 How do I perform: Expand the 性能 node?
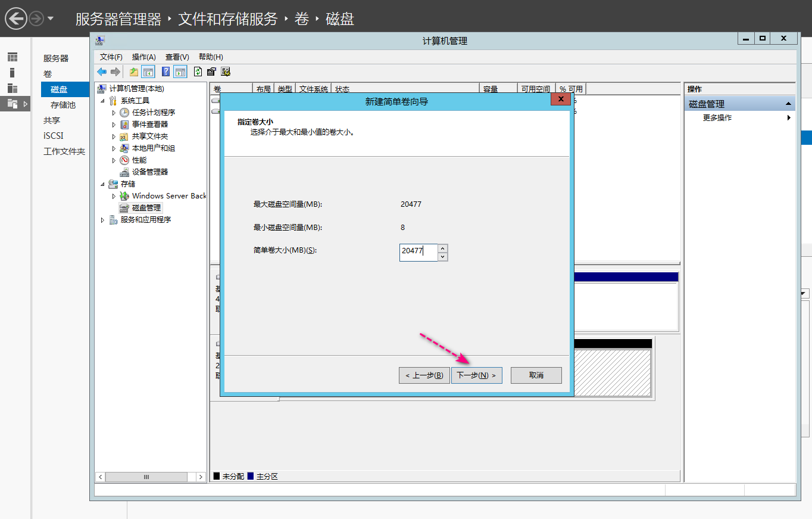[x=114, y=160]
